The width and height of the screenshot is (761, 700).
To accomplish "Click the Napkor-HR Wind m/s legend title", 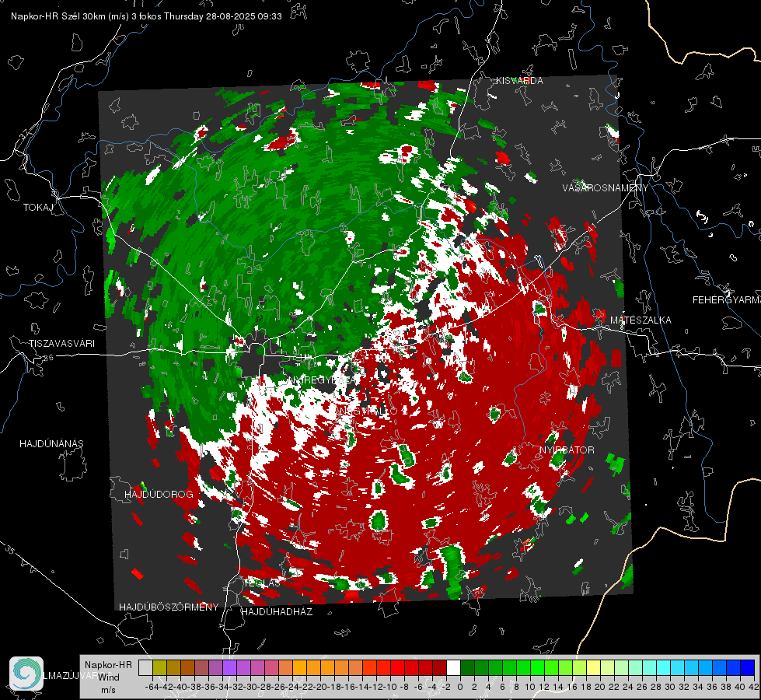I will 108,677.
